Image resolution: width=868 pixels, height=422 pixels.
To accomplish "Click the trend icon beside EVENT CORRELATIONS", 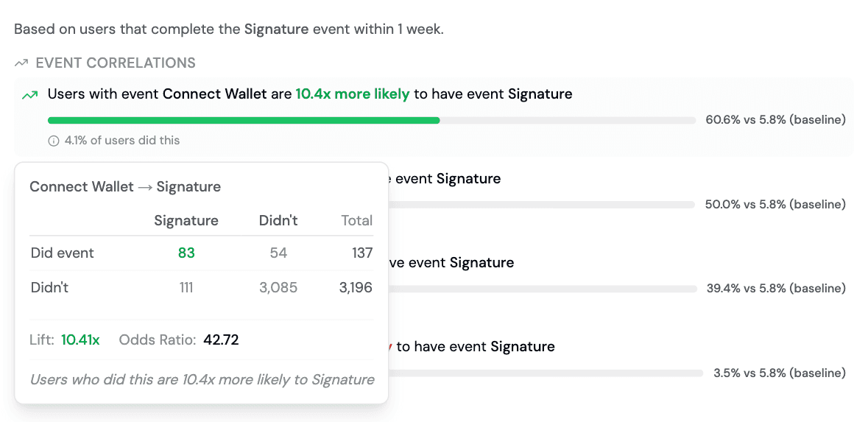I will click(x=21, y=63).
